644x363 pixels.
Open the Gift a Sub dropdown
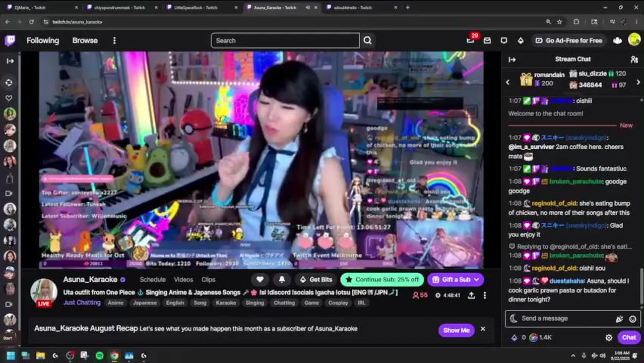[456, 279]
